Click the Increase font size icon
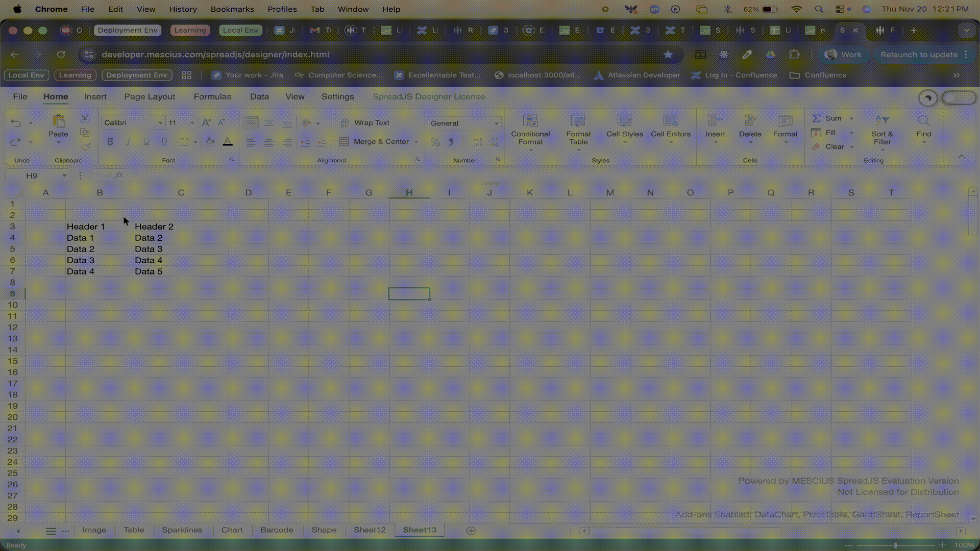Viewport: 980px width, 551px height. coord(206,123)
